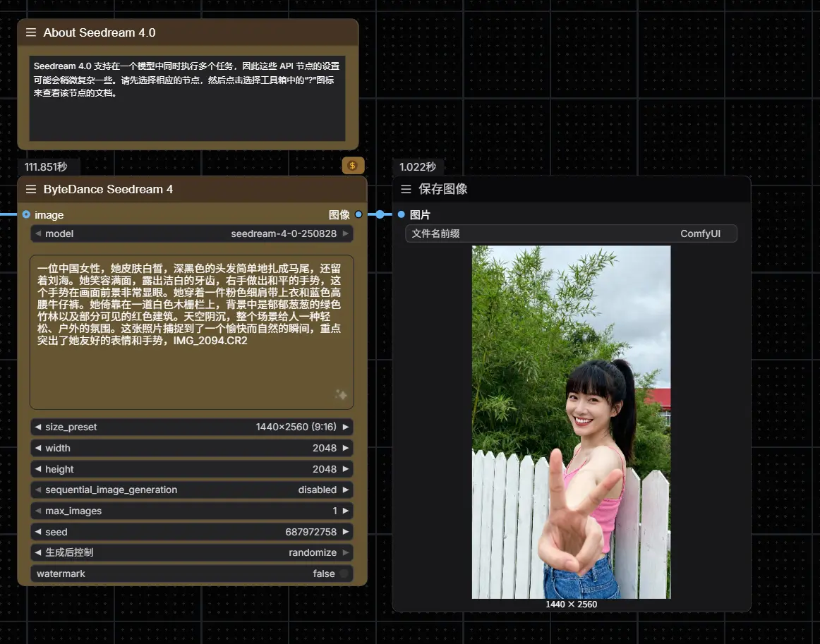Increase max_images with the right arrow
820x644 pixels.
(345, 511)
